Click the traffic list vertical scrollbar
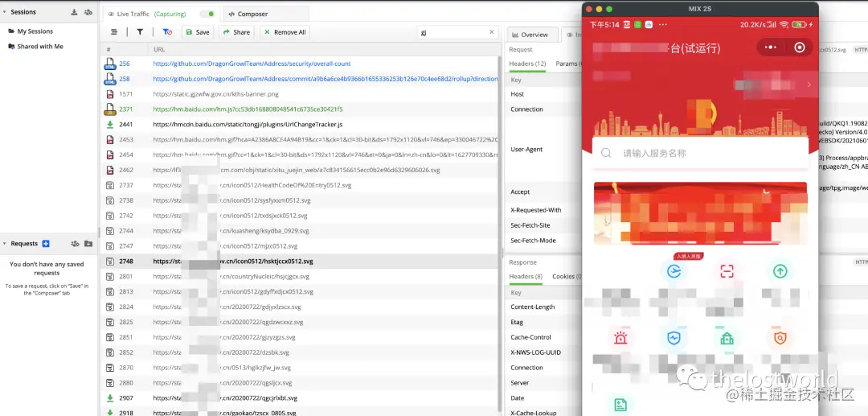868x416 pixels. [x=501, y=233]
